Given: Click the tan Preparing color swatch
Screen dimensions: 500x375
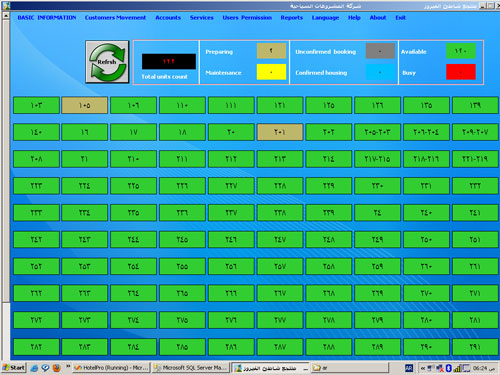Looking at the screenshot, I should click(x=271, y=51).
